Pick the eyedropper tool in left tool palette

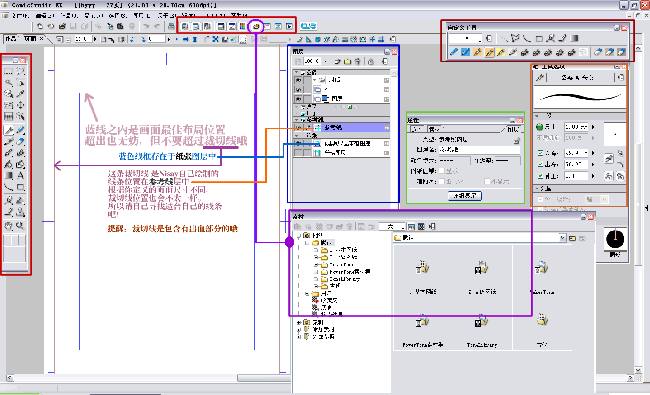tap(20, 94)
